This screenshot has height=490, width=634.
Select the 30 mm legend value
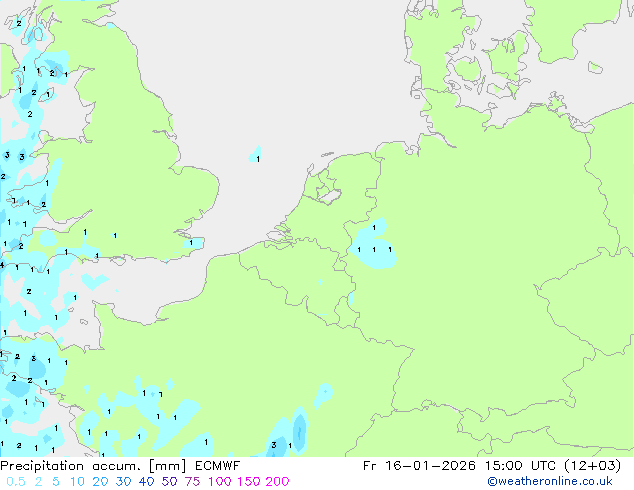[x=123, y=482]
